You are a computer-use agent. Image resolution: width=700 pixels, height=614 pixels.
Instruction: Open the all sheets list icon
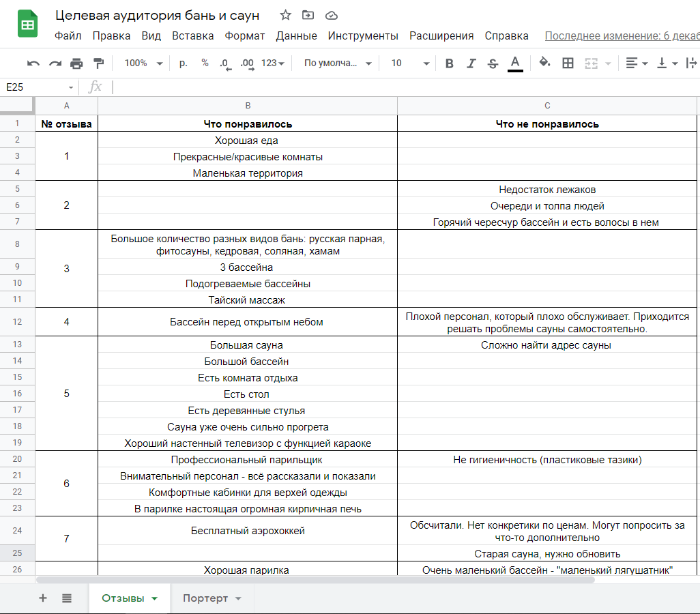(x=66, y=598)
